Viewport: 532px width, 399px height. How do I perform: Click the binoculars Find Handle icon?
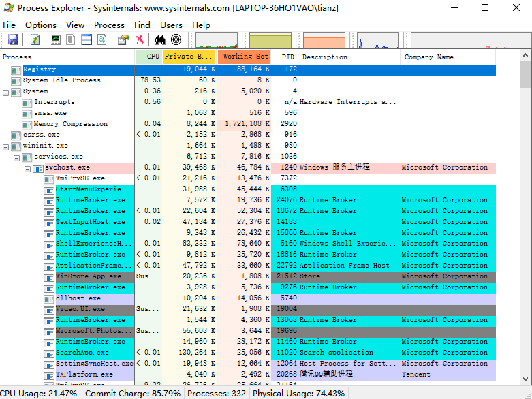point(160,39)
